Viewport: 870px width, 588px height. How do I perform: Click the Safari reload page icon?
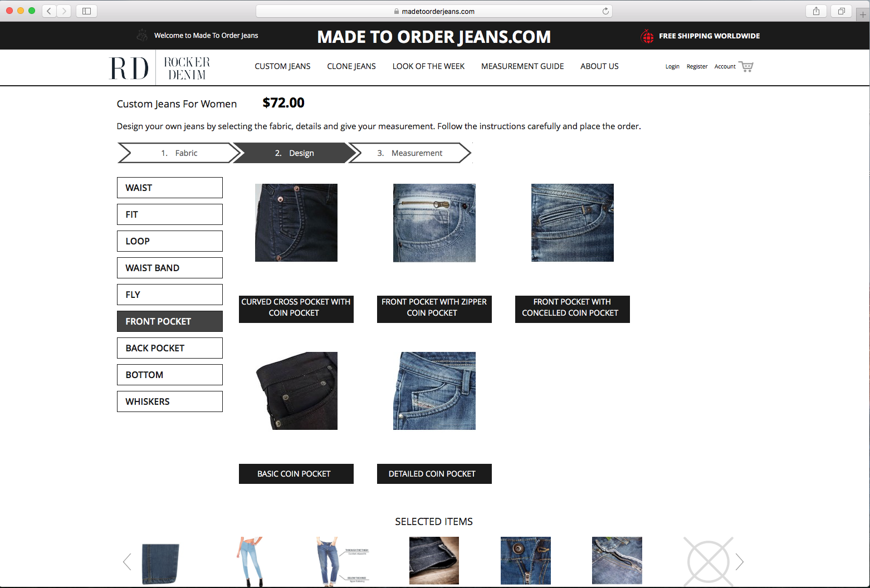pyautogui.click(x=605, y=11)
